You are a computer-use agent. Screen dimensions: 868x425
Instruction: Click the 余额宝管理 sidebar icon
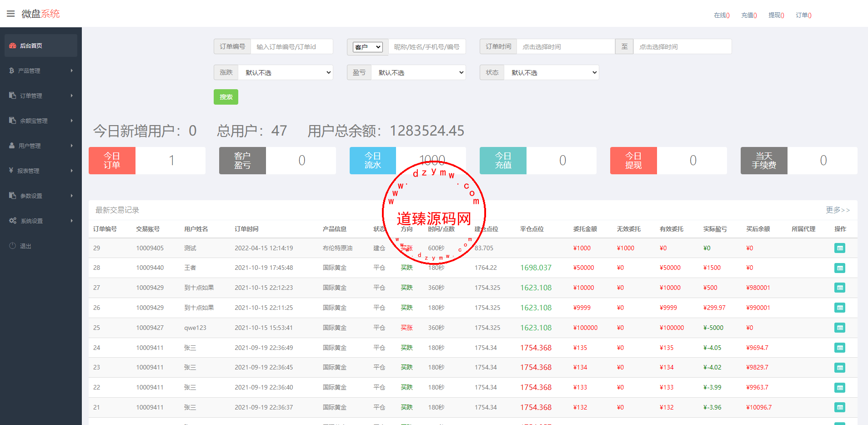[13, 121]
